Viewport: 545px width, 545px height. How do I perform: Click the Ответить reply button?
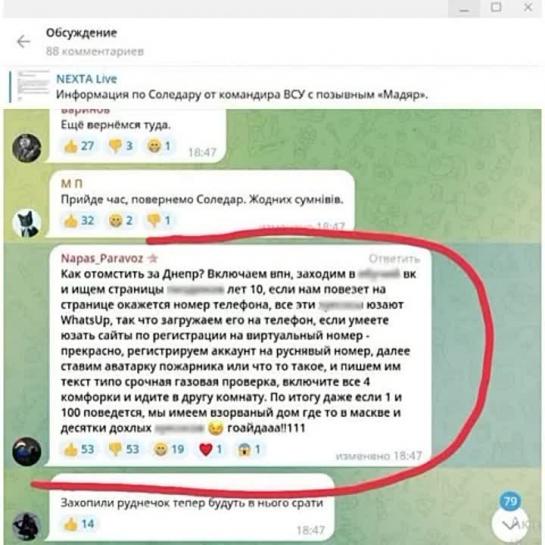tap(394, 259)
